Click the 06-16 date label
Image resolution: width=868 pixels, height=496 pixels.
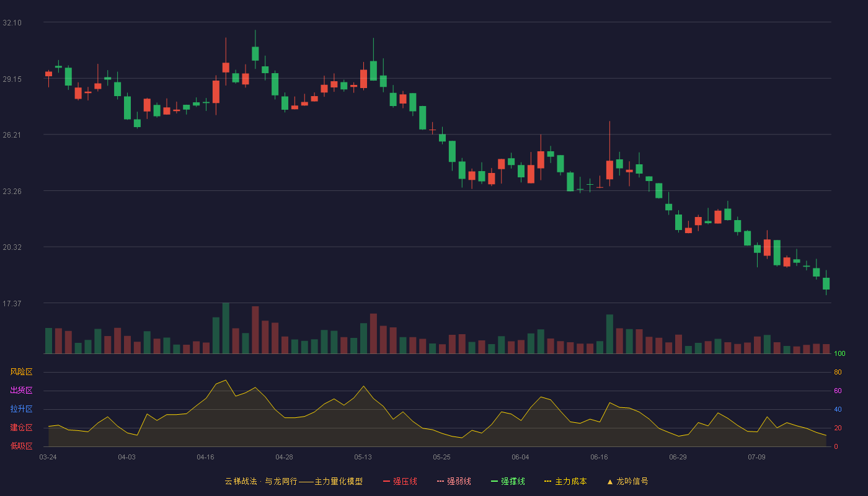pos(600,457)
